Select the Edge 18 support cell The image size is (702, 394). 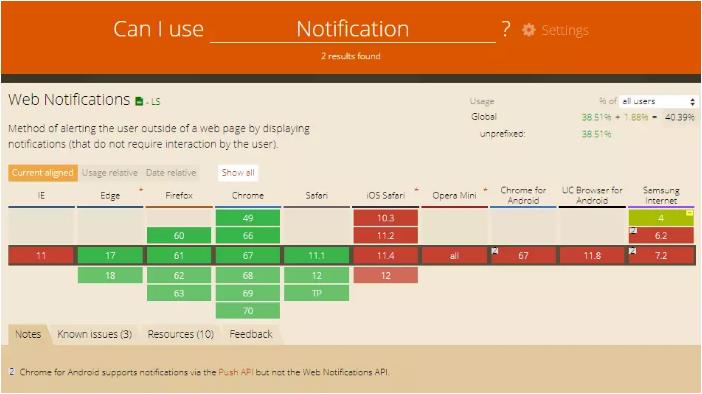[x=110, y=275]
